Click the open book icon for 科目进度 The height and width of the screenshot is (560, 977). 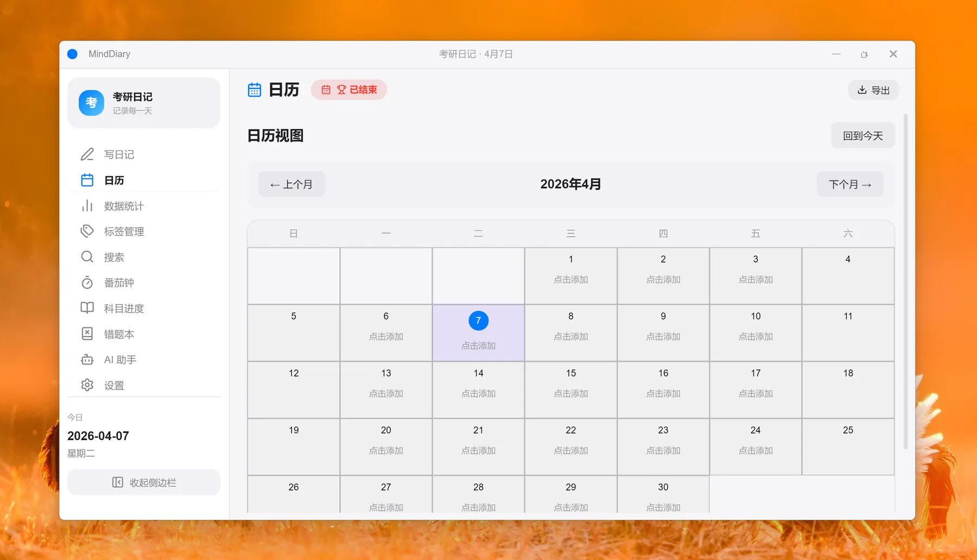pyautogui.click(x=87, y=308)
